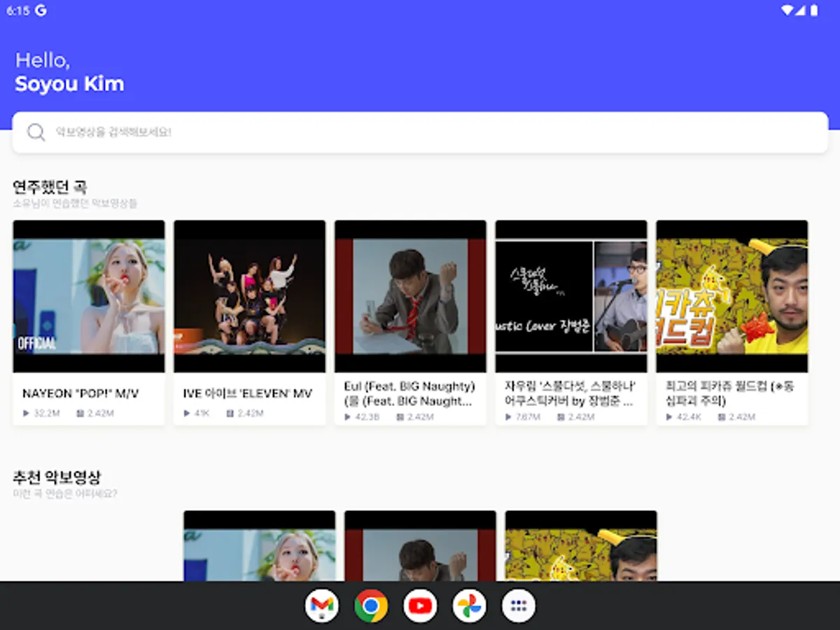Tap the 추천 악보영상 section heading
The height and width of the screenshot is (630, 840).
pyautogui.click(x=57, y=477)
